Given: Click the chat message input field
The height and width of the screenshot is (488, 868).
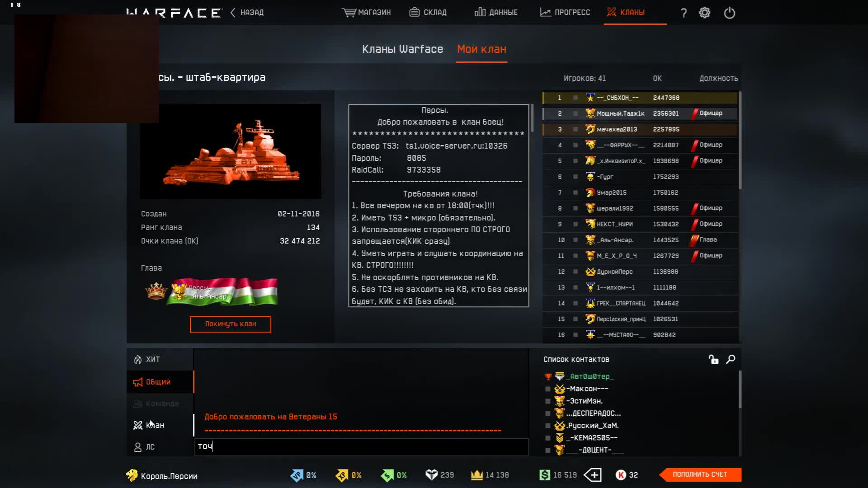Looking at the screenshot, I should point(362,447).
